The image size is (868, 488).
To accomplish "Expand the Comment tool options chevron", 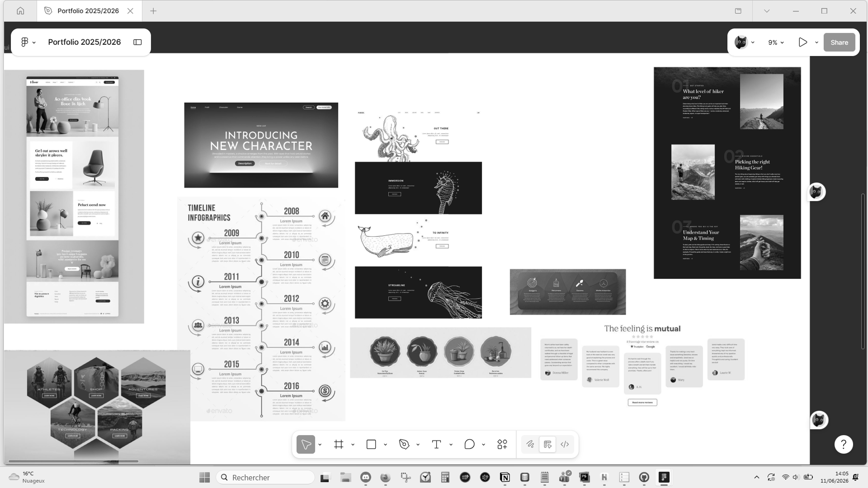I will pos(484,445).
